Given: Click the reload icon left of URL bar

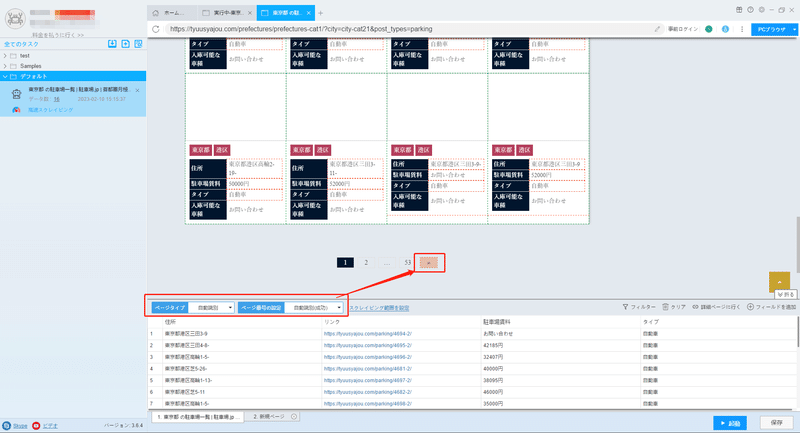Looking at the screenshot, I should pyautogui.click(x=156, y=29).
